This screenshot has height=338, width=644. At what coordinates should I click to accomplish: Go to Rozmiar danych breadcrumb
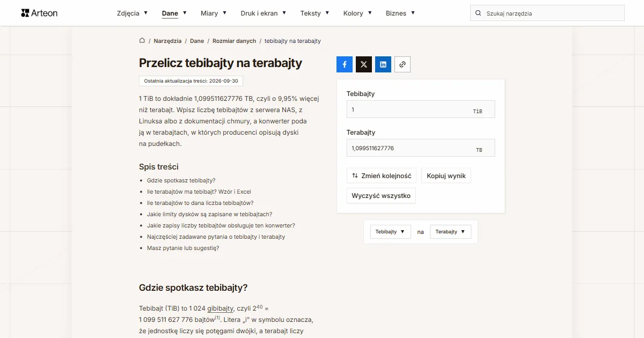[235, 41]
